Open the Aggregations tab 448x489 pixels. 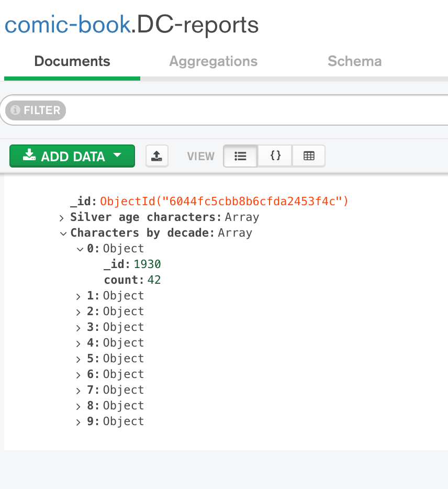(x=213, y=61)
